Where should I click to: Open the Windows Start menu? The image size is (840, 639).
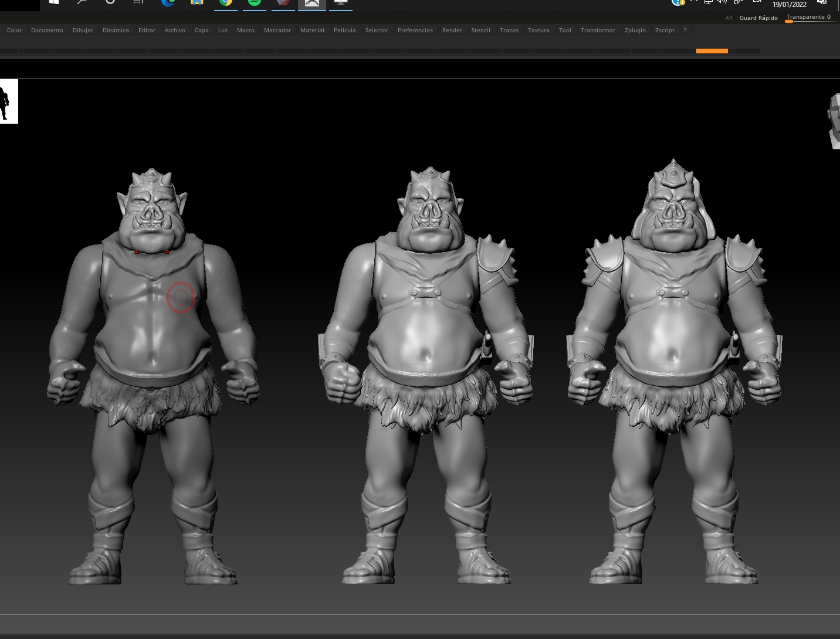pyautogui.click(x=54, y=2)
